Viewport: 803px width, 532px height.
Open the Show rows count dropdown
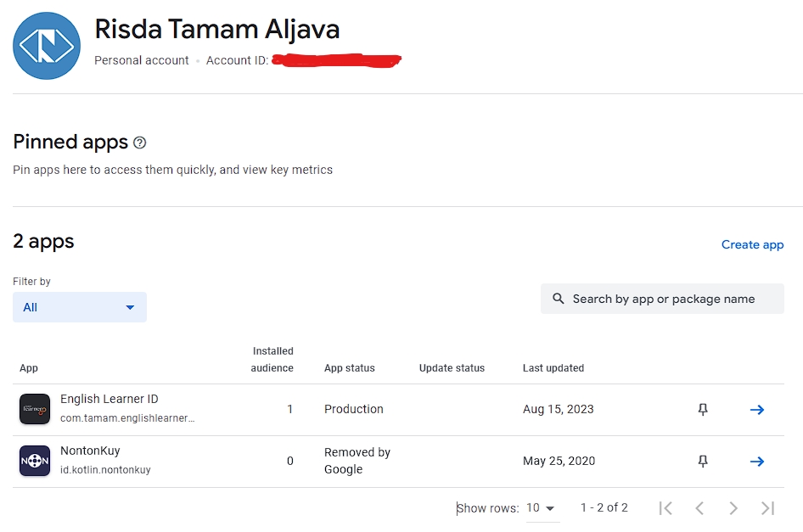(x=541, y=508)
